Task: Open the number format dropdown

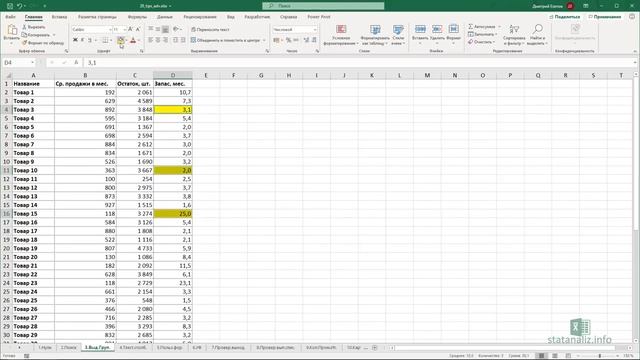Action: pyautogui.click(x=315, y=30)
